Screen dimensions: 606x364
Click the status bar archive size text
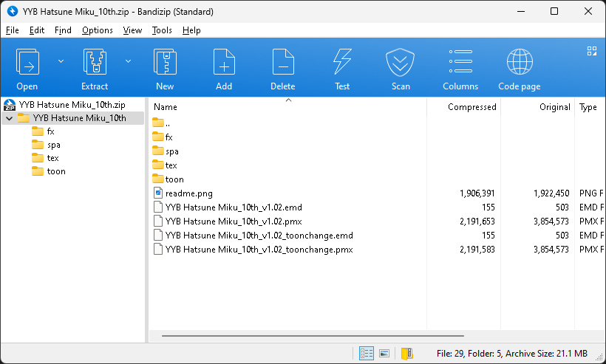click(546, 353)
